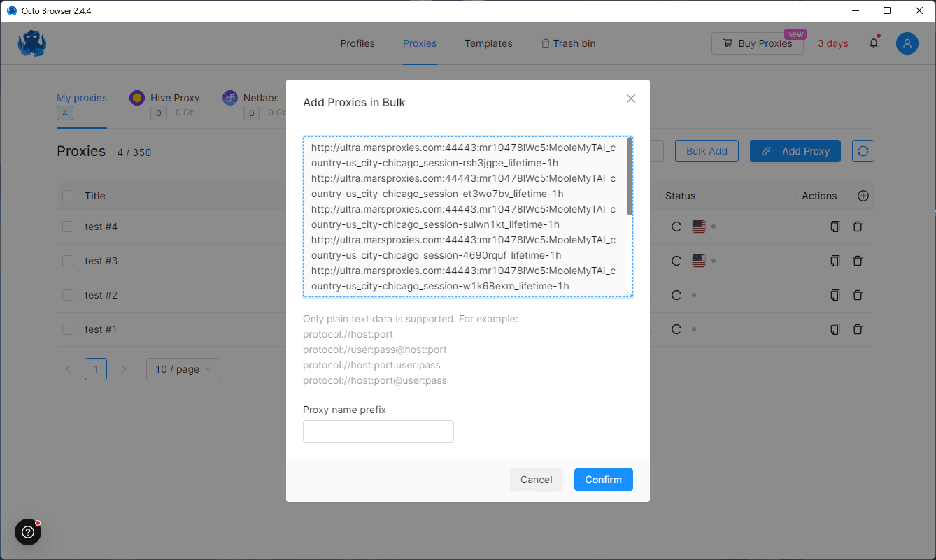Copy the test #4 proxy
Screen dimensions: 936x560
click(x=835, y=227)
